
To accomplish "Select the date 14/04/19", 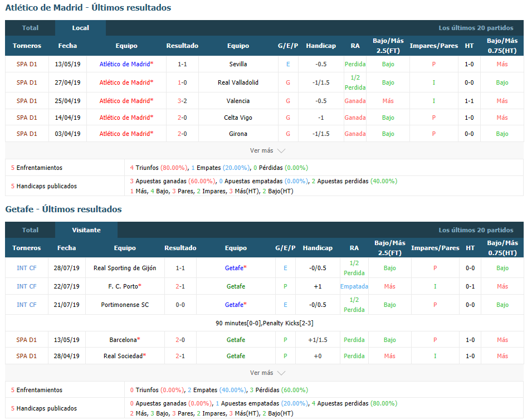I will coord(67,118).
